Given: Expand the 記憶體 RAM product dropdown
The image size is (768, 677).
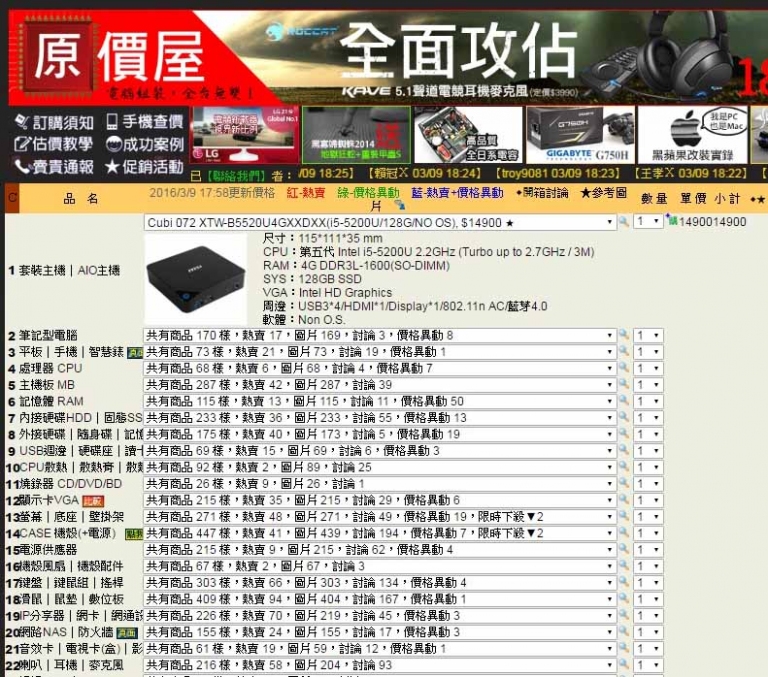Looking at the screenshot, I should (x=380, y=401).
